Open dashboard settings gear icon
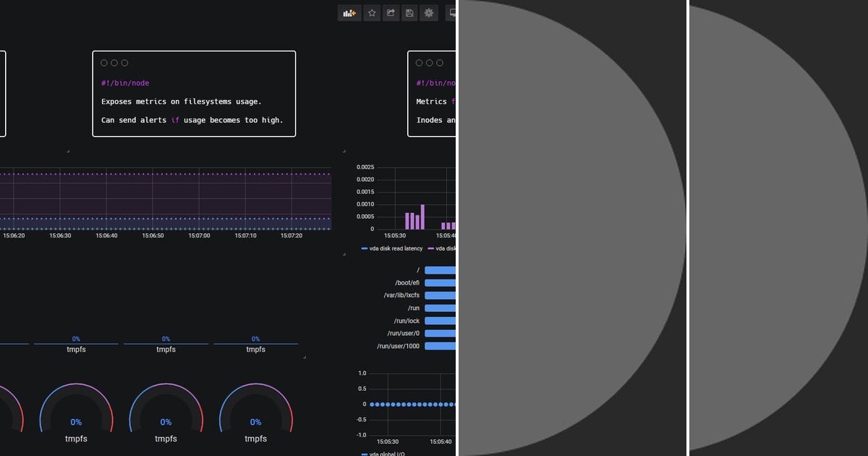Viewport: 868px width, 456px height. coord(429,13)
